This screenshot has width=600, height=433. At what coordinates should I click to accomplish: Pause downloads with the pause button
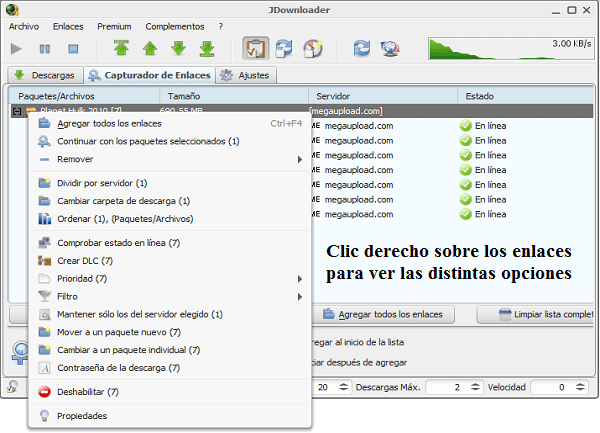click(44, 49)
